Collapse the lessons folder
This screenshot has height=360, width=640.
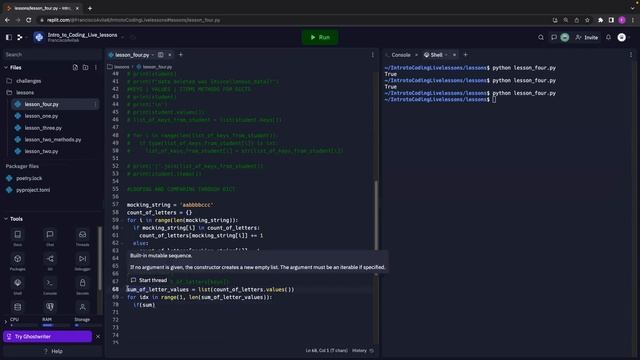point(24,93)
